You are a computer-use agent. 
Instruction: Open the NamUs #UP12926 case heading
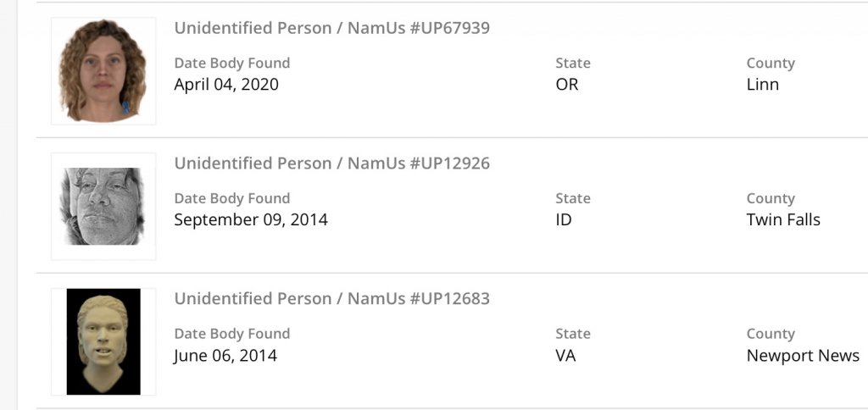[331, 163]
